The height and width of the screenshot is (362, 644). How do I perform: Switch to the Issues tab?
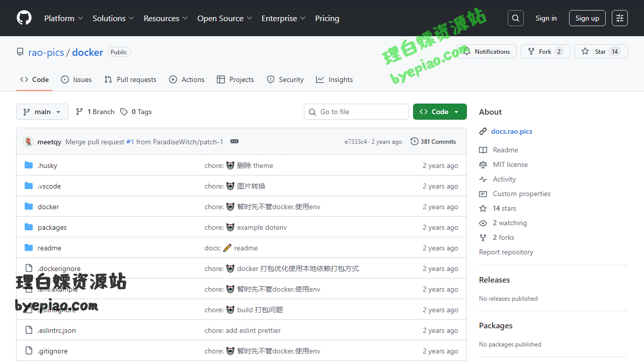point(76,79)
